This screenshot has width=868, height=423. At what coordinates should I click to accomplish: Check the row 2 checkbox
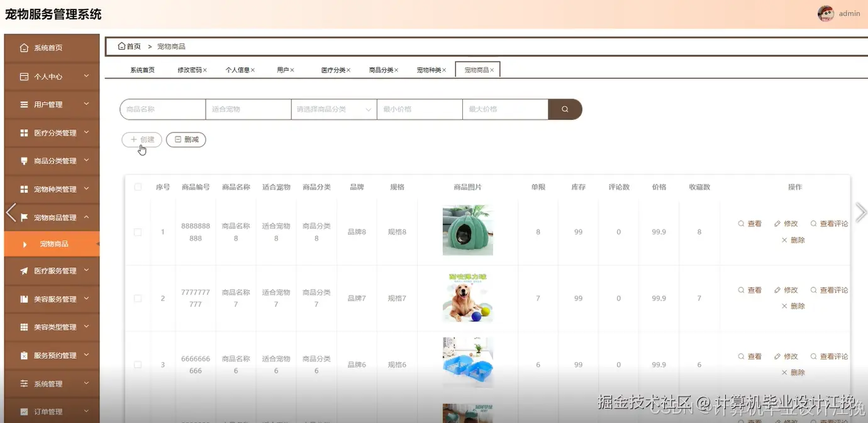[x=138, y=299]
